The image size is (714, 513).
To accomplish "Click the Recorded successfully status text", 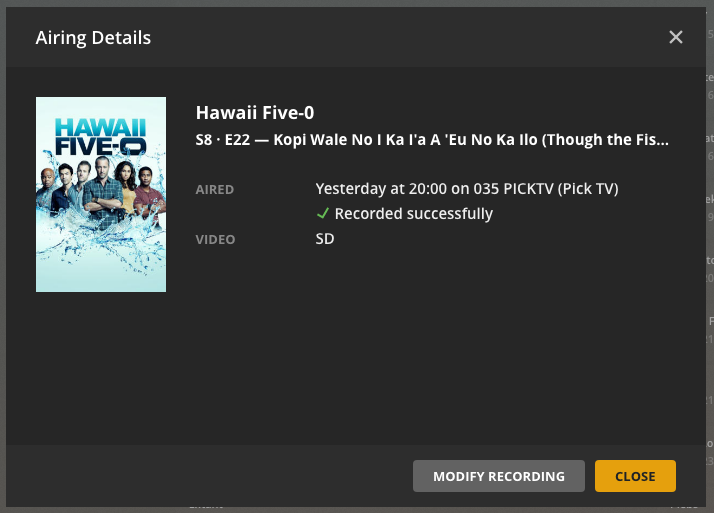I will [414, 213].
